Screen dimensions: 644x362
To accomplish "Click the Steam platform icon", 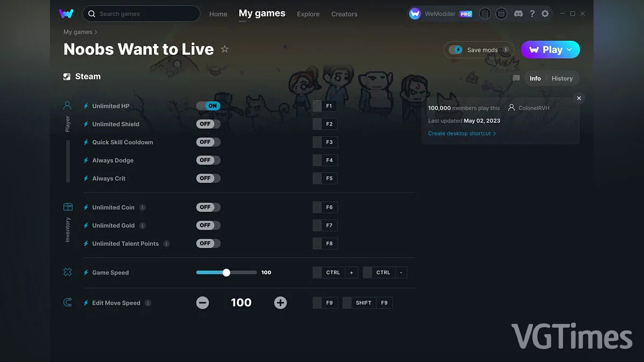I will tap(67, 77).
